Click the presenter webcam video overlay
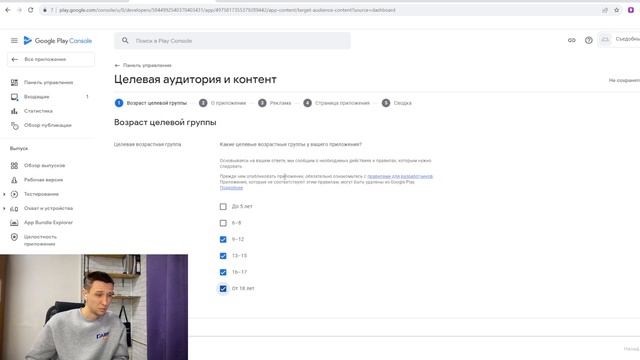 [x=94, y=307]
